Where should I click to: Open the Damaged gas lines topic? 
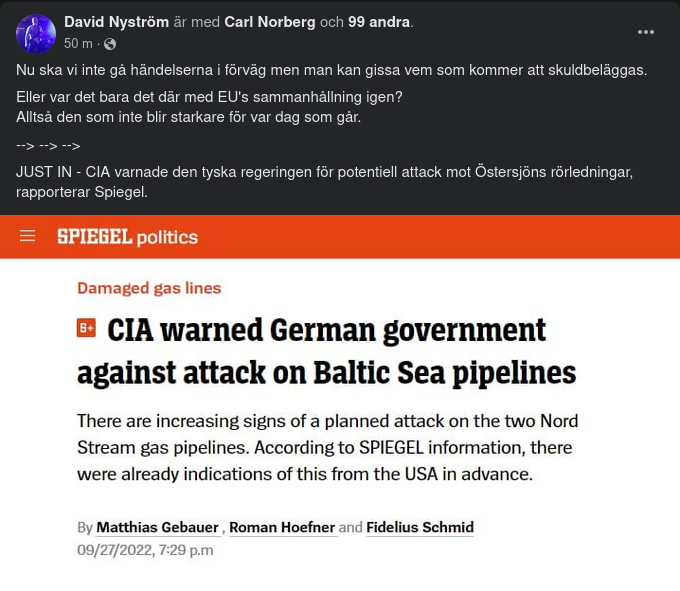click(x=149, y=288)
